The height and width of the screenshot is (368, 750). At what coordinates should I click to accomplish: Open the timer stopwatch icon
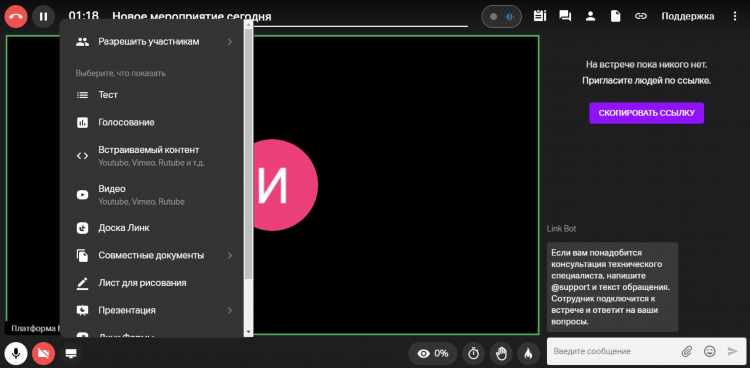click(474, 354)
